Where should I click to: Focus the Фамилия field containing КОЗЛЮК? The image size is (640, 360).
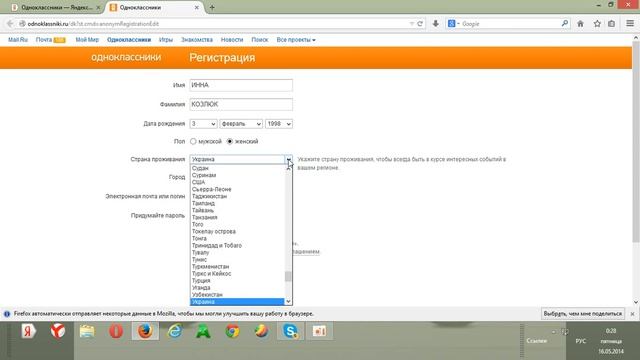point(241,104)
